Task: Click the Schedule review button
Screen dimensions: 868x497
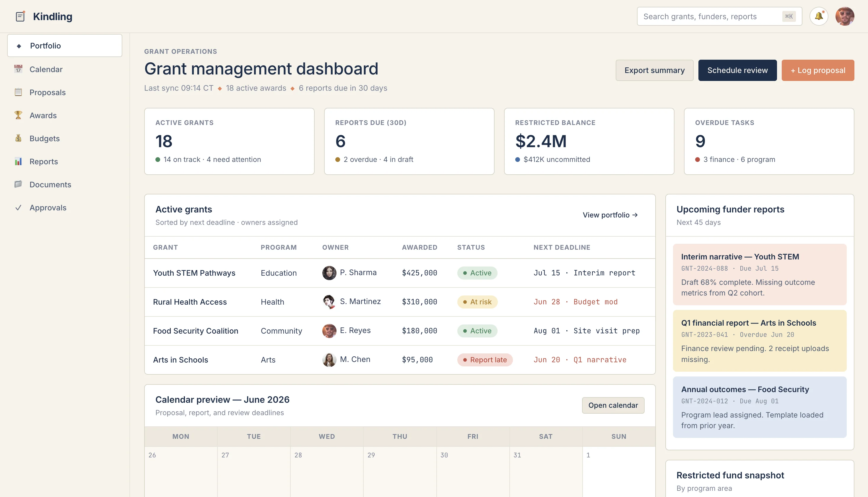Action: click(737, 70)
